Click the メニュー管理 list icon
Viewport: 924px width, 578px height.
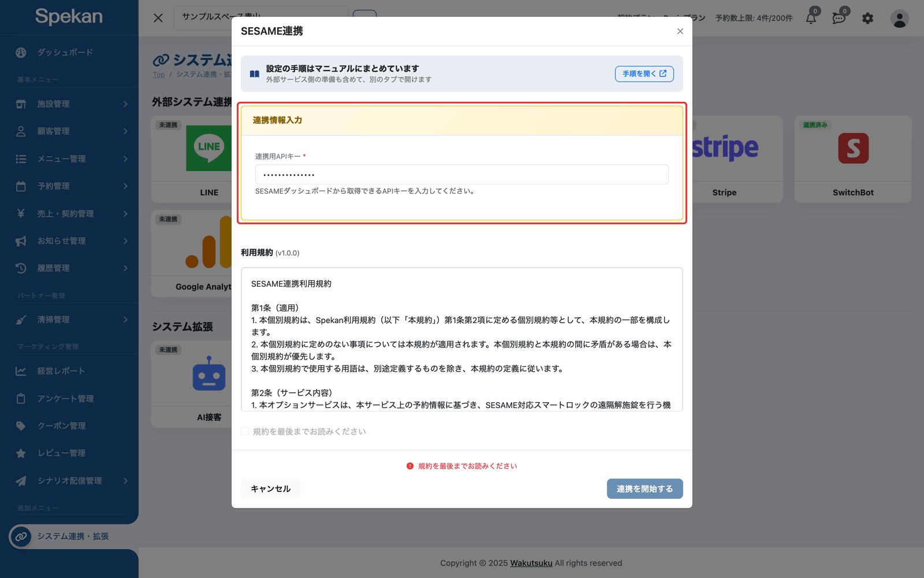click(21, 159)
